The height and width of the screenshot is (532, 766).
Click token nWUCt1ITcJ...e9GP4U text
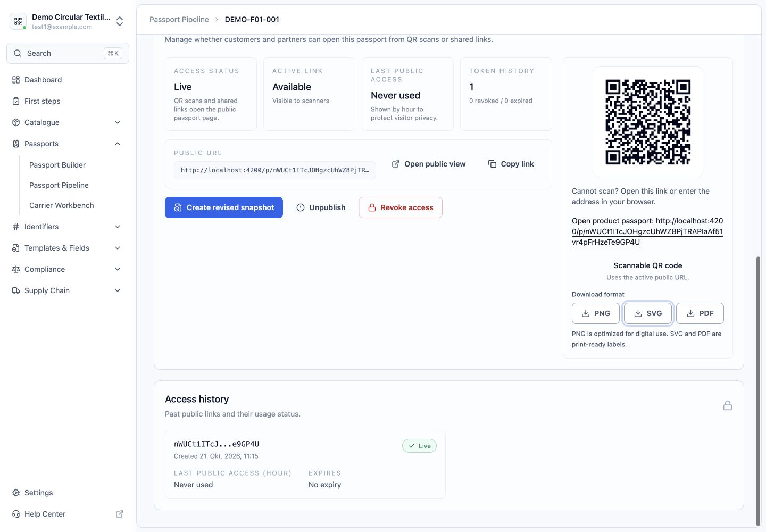click(x=217, y=444)
